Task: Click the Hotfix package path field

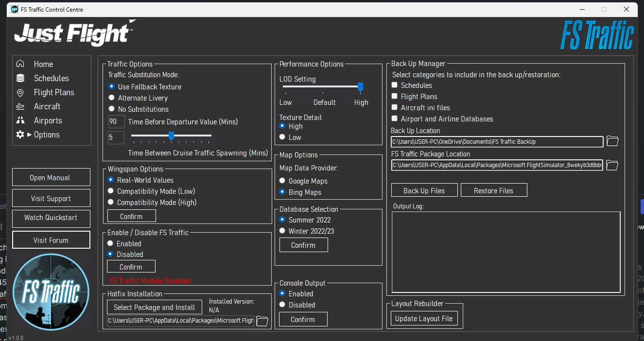Action: click(181, 321)
